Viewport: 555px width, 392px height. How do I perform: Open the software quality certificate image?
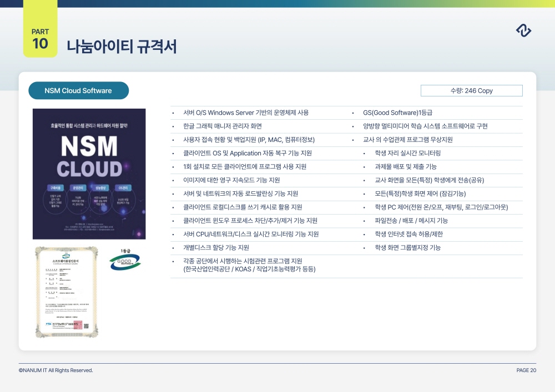(x=66, y=291)
